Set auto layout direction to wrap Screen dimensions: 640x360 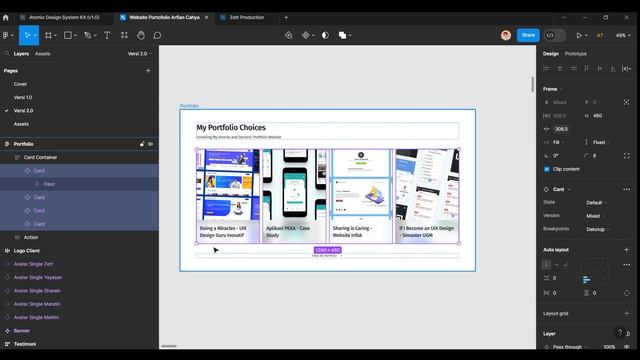point(567,265)
